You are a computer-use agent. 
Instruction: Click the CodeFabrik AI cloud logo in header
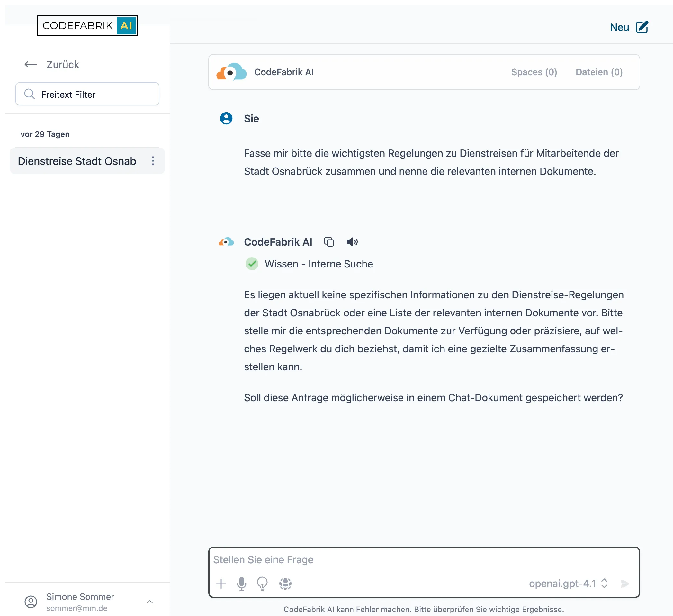click(x=231, y=72)
